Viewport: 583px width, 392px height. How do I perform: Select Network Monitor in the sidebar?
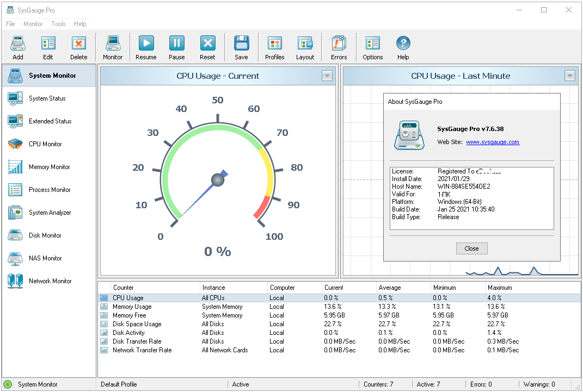coord(50,281)
